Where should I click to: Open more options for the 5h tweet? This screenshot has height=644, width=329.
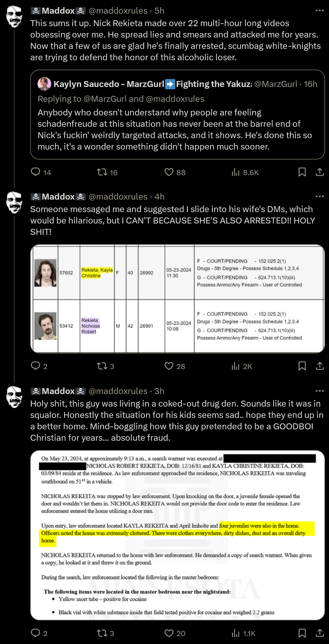(320, 11)
